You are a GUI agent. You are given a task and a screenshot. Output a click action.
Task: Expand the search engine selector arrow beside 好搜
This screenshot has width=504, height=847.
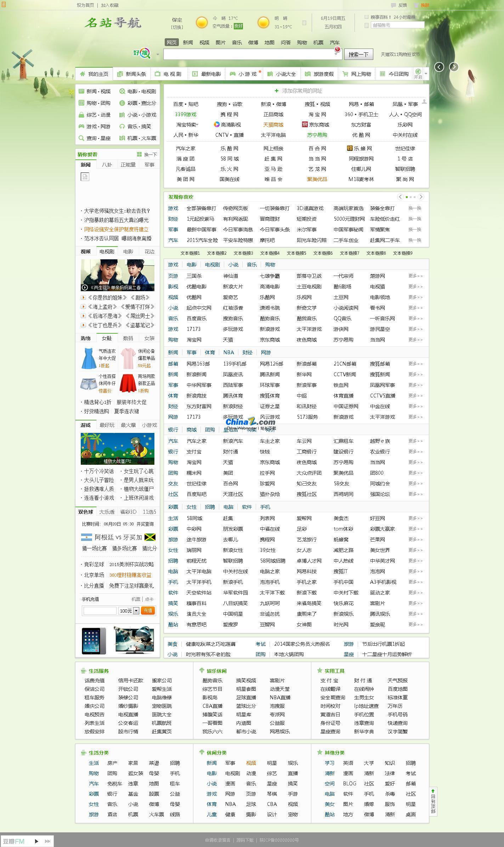pyautogui.click(x=158, y=54)
